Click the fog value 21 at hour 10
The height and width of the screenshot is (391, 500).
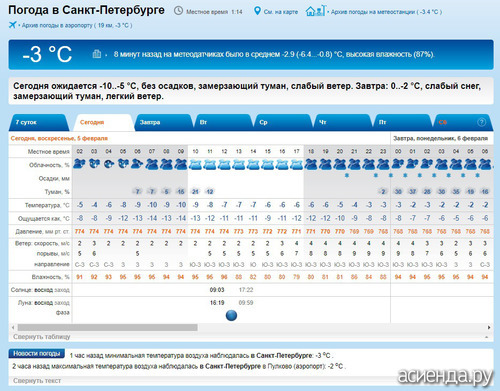tap(195, 192)
